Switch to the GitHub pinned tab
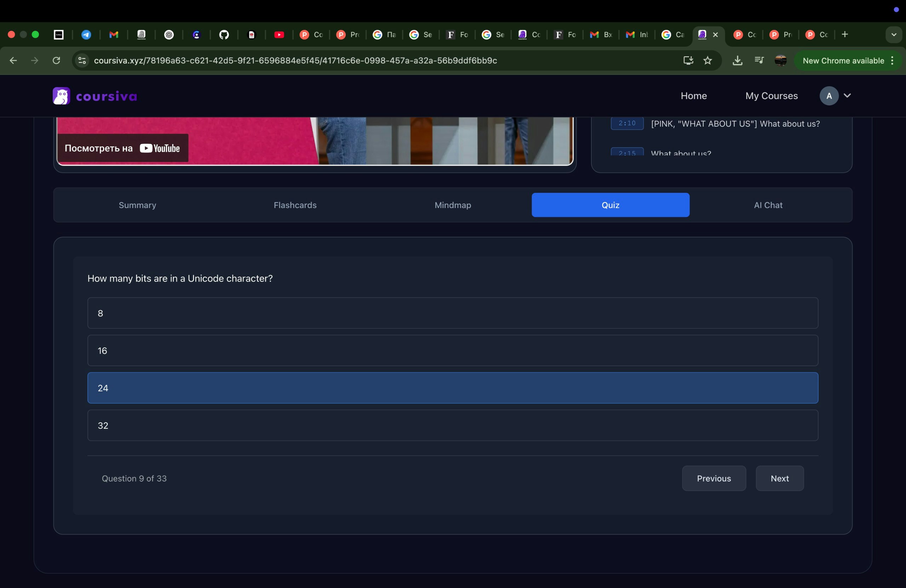This screenshot has width=906, height=588. pyautogui.click(x=224, y=35)
